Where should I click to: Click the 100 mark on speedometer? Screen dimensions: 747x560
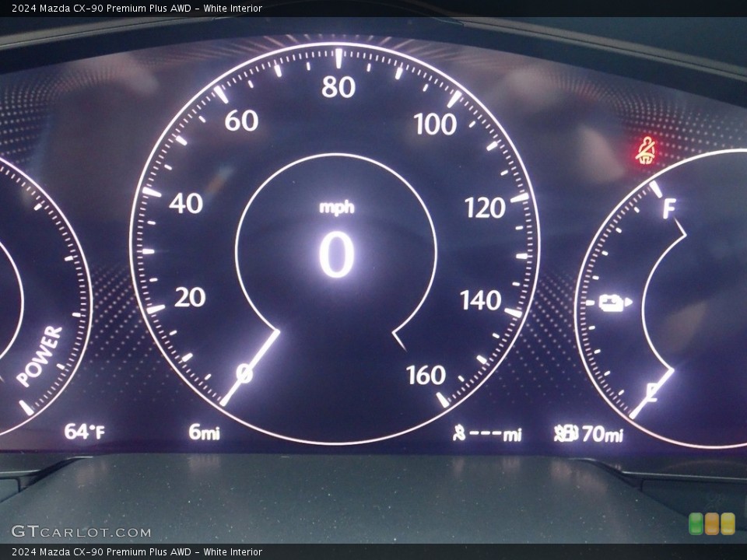coord(435,124)
